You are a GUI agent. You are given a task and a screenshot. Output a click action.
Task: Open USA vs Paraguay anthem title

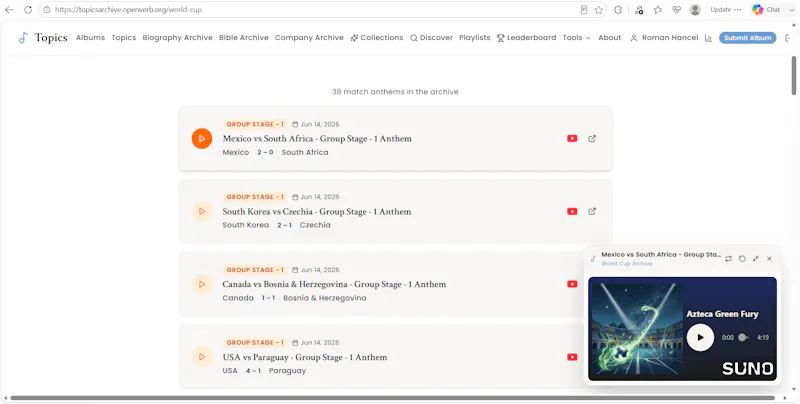tap(305, 357)
